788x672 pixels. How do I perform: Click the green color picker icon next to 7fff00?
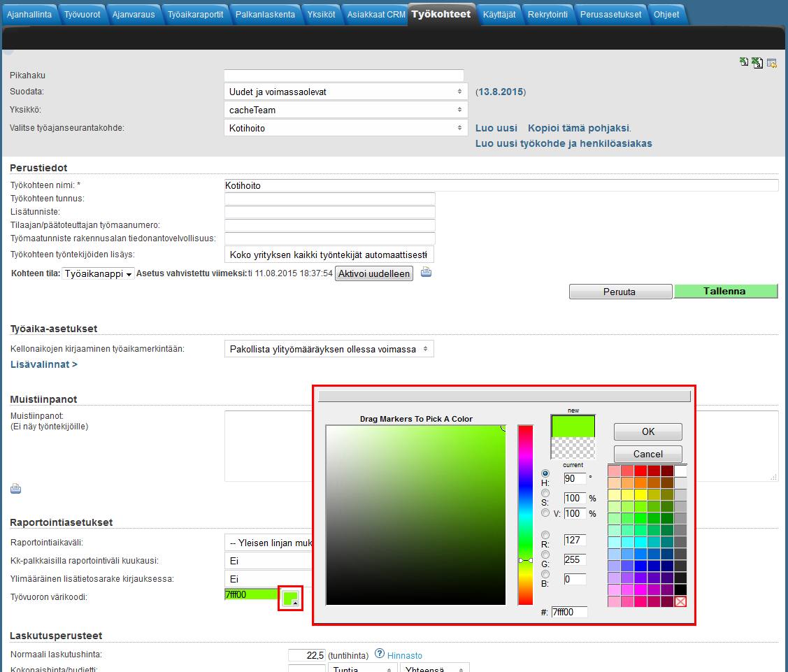290,599
